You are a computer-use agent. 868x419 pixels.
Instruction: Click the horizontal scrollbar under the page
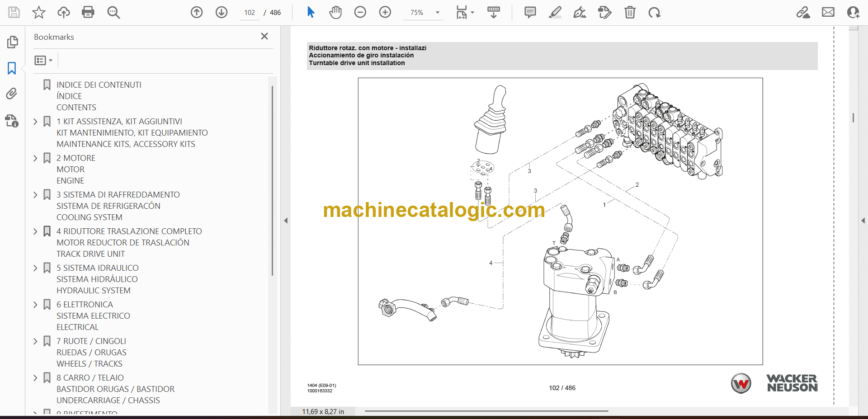coord(486,411)
